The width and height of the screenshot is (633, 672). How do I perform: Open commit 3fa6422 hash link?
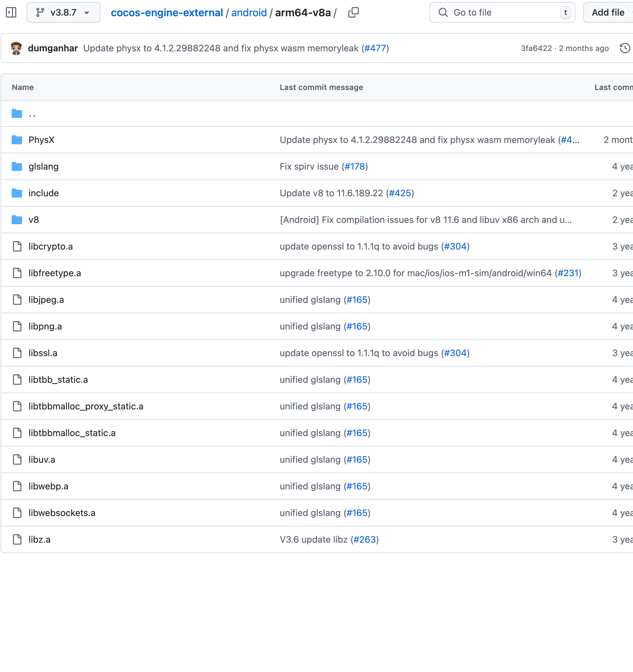536,48
